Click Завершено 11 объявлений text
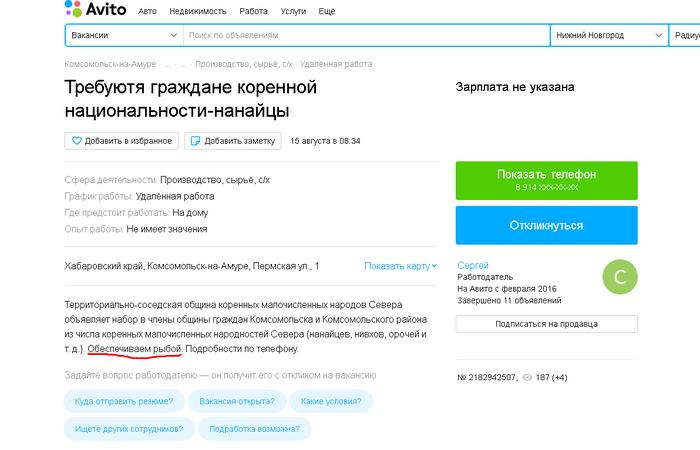Viewport: 700px width, 450px height. [509, 300]
